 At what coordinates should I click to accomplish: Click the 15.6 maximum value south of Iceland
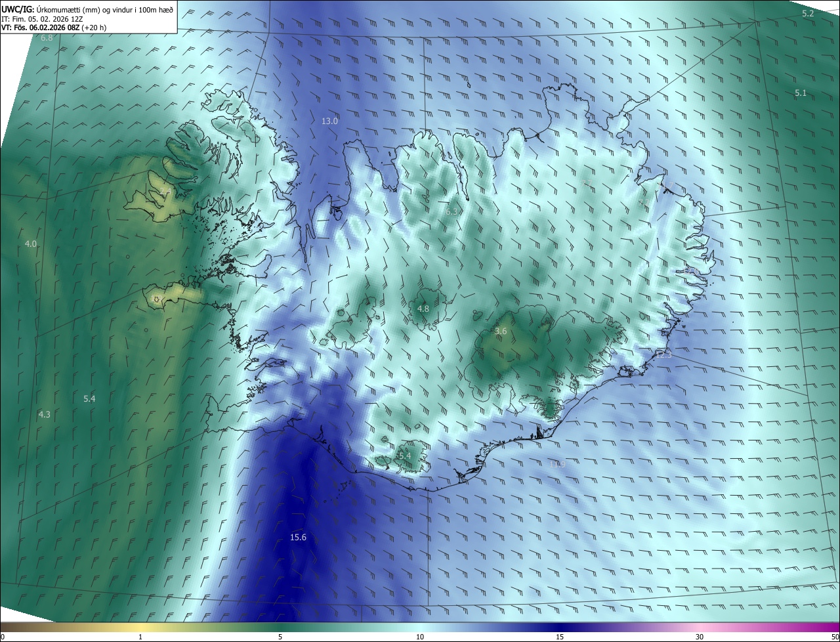[298, 537]
